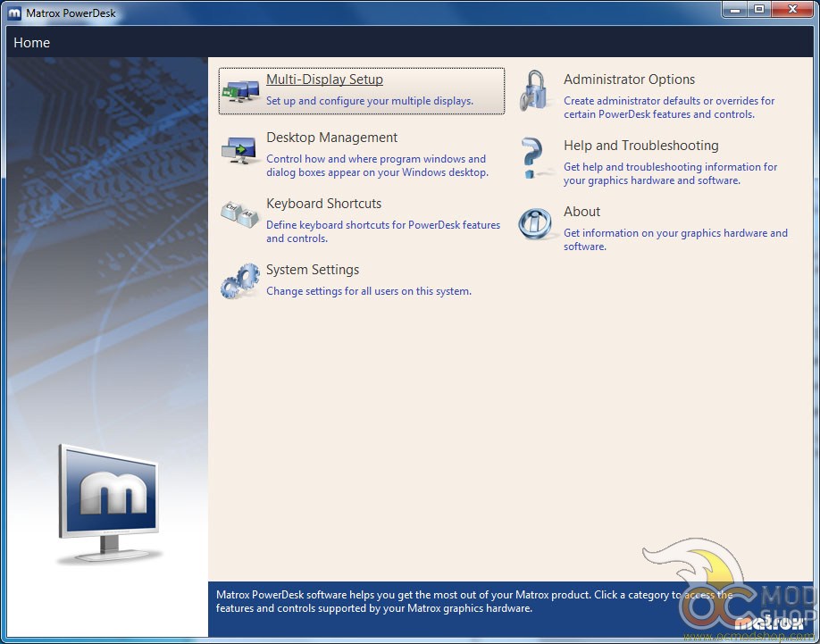Click 'Get help and troubleshooting information' description
Image resolution: width=820 pixels, height=644 pixels.
click(x=671, y=173)
